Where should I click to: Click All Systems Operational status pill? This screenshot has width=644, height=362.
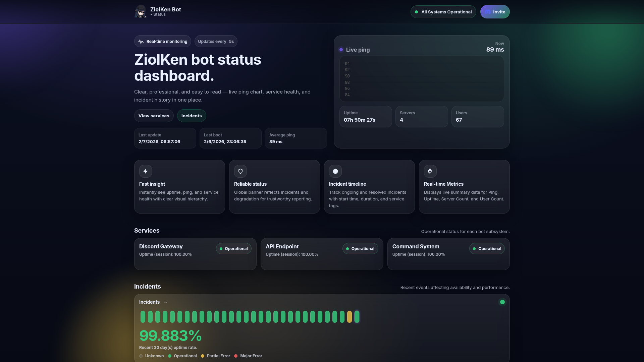point(443,12)
